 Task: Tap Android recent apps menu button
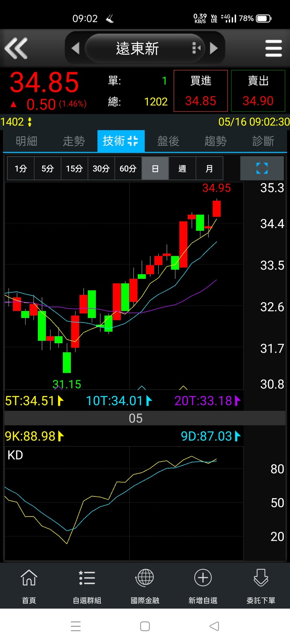coord(76,626)
